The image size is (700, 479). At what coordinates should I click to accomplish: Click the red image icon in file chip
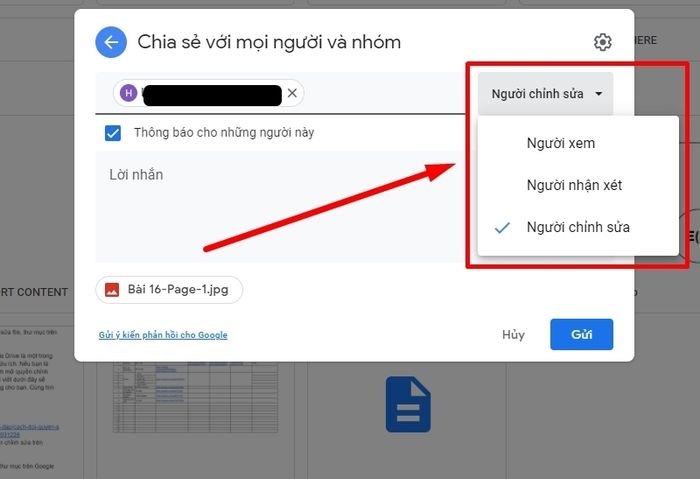tap(112, 290)
